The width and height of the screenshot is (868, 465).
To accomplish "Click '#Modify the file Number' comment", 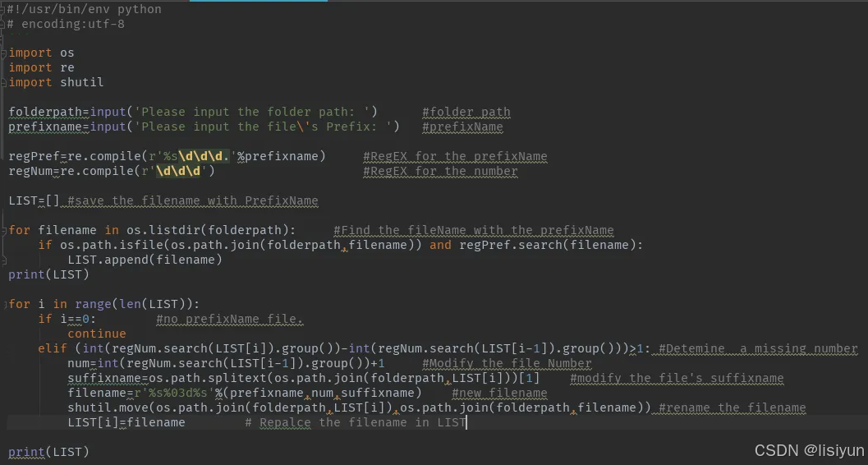I will [507, 363].
